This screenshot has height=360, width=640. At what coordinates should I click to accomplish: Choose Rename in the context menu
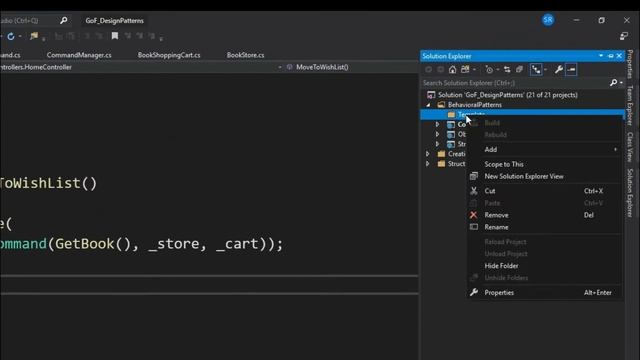coord(545,227)
